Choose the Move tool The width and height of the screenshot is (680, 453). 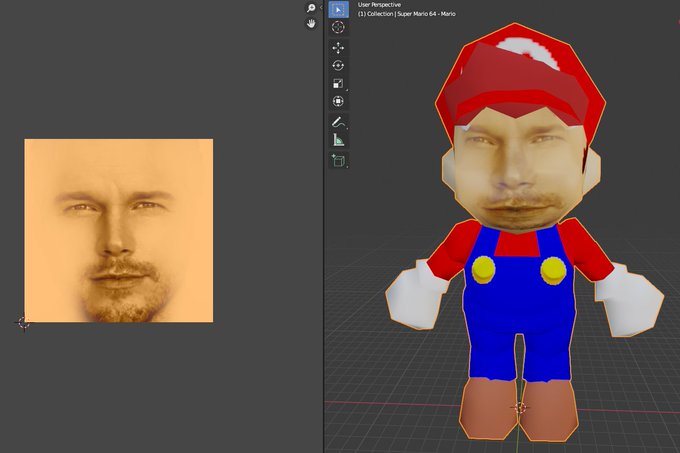pos(338,48)
